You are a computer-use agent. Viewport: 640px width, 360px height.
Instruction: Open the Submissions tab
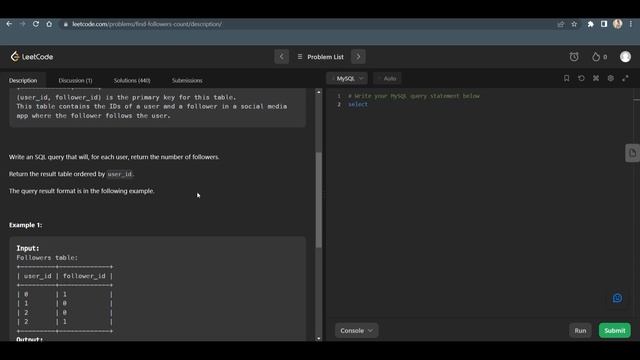[187, 80]
